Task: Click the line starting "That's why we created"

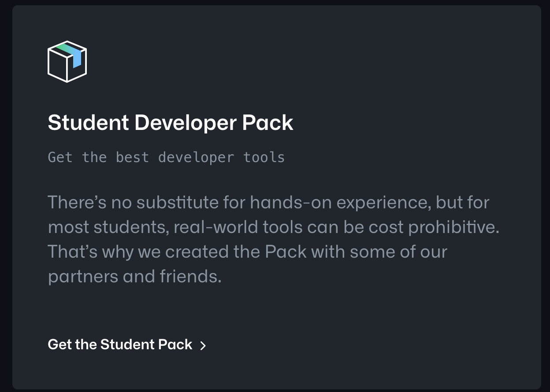Action: coord(247,252)
